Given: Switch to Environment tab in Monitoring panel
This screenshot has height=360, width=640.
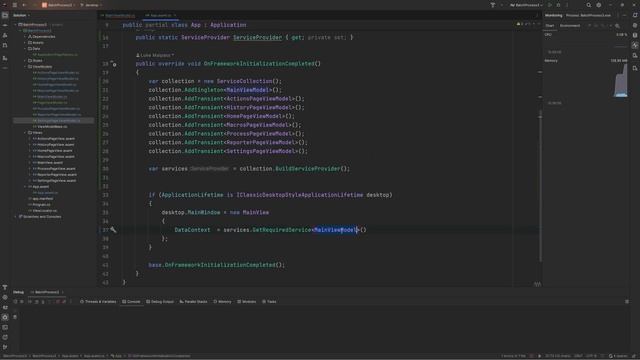Looking at the screenshot, I should 570,25.
